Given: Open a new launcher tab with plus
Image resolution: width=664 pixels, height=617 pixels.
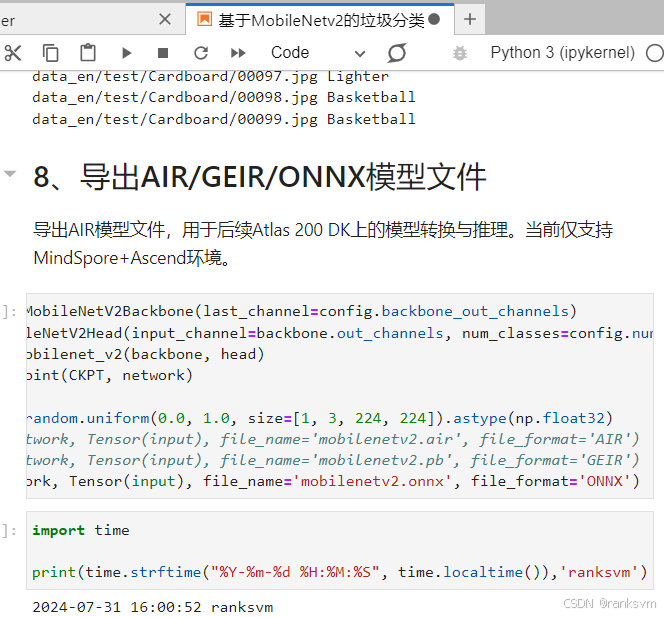Looking at the screenshot, I should (x=470, y=19).
